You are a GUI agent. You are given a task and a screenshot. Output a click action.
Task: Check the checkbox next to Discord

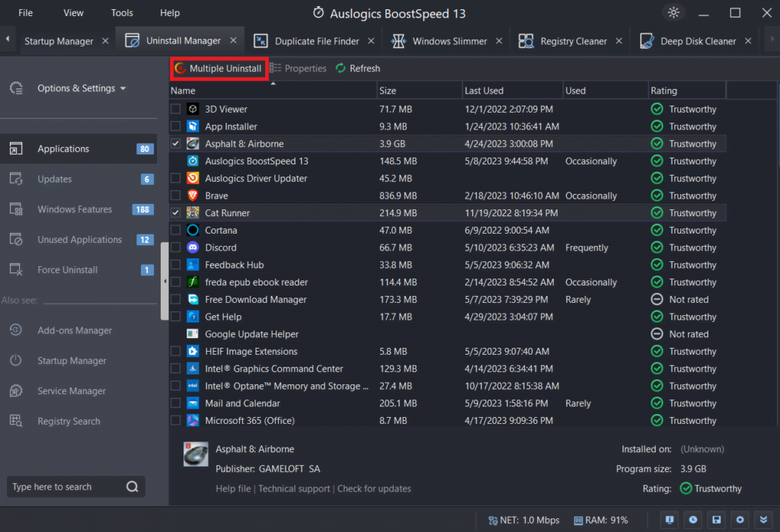[175, 247]
